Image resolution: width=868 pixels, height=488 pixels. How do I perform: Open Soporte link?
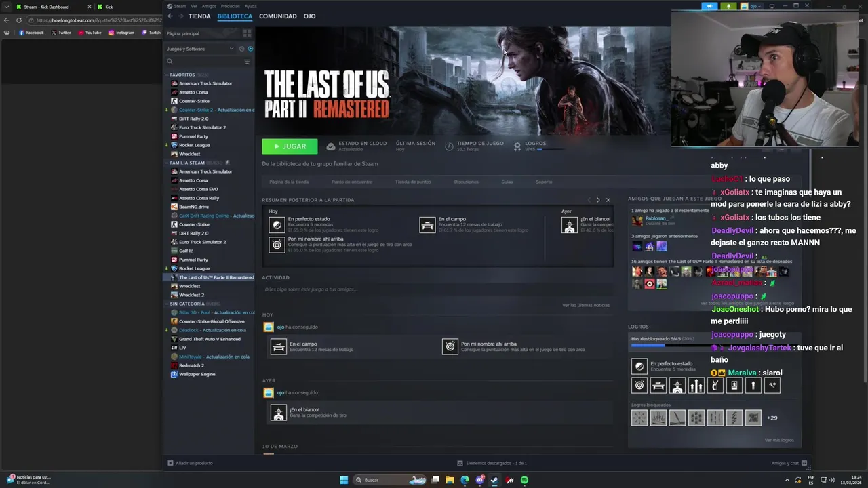[x=544, y=182]
